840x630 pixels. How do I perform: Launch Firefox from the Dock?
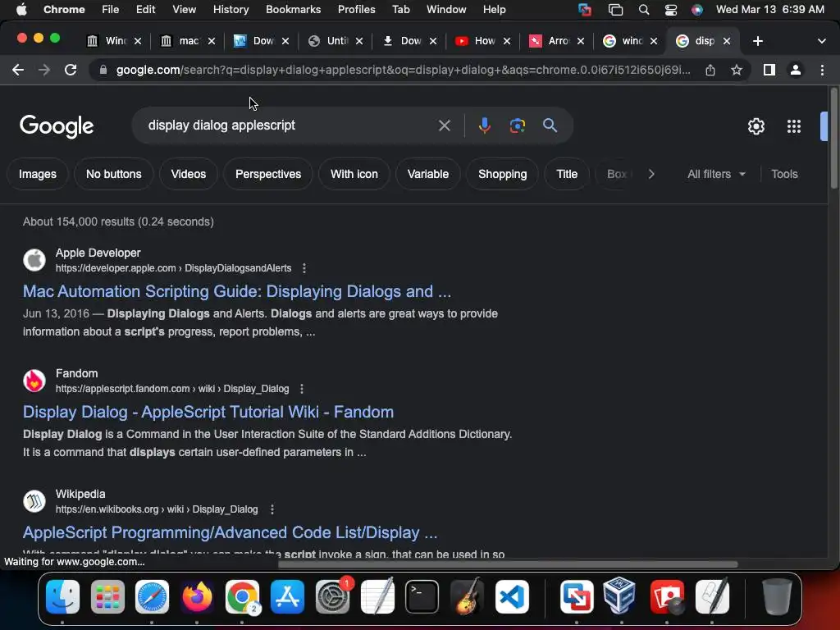click(197, 597)
